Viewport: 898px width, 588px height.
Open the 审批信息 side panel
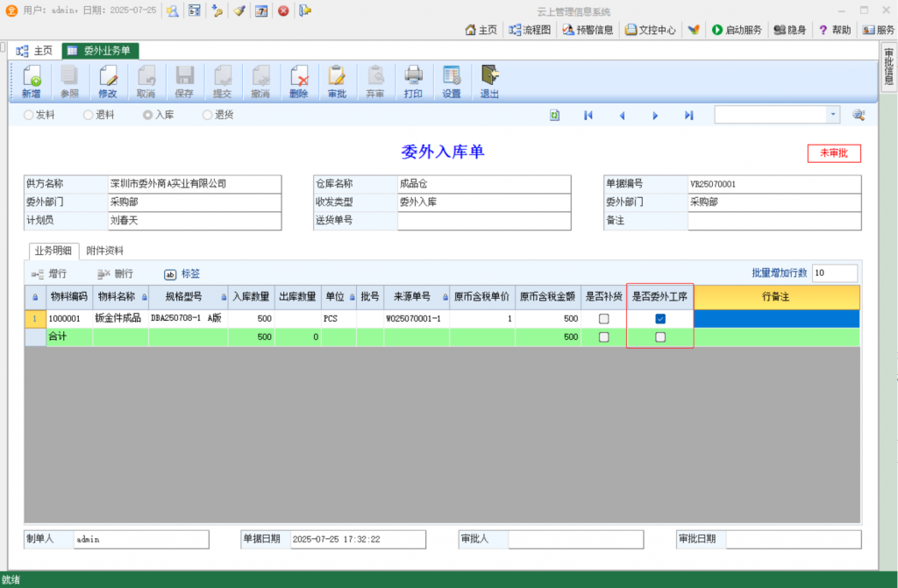(888, 67)
